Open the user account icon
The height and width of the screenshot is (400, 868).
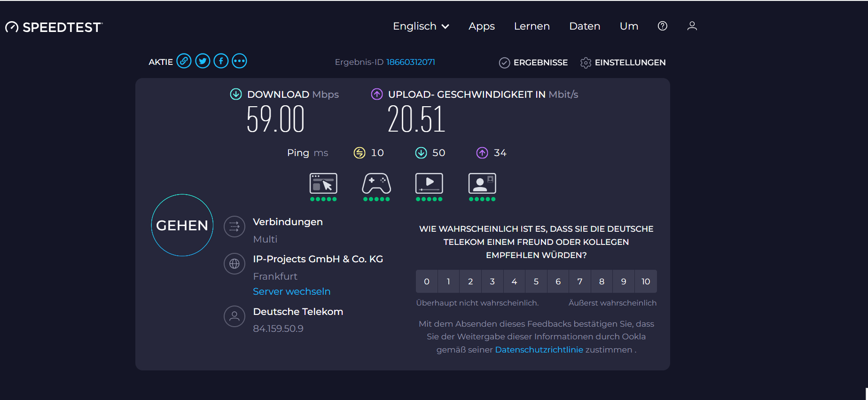(692, 26)
